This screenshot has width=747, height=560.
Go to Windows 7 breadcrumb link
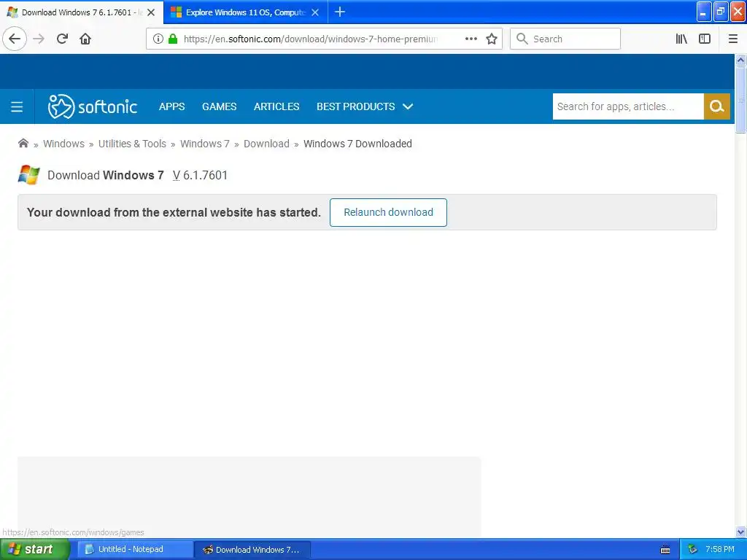[x=205, y=144]
